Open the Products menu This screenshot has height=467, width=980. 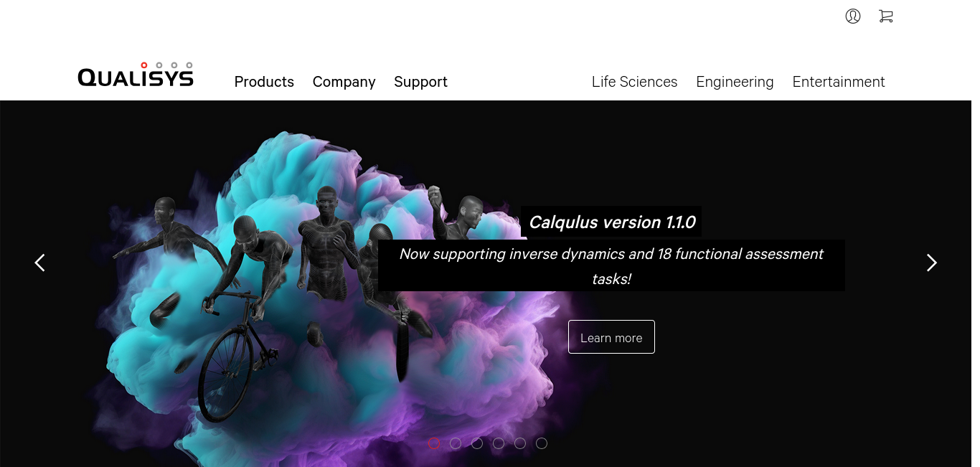[x=264, y=82]
